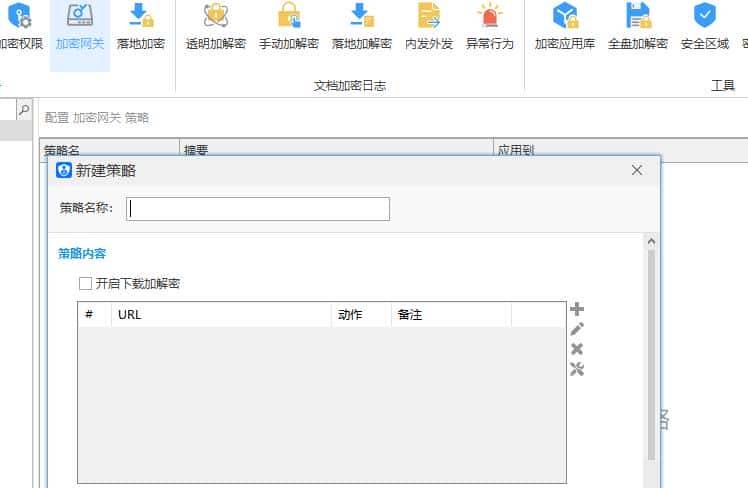Click the 应用到 column header in background list

tap(620, 150)
